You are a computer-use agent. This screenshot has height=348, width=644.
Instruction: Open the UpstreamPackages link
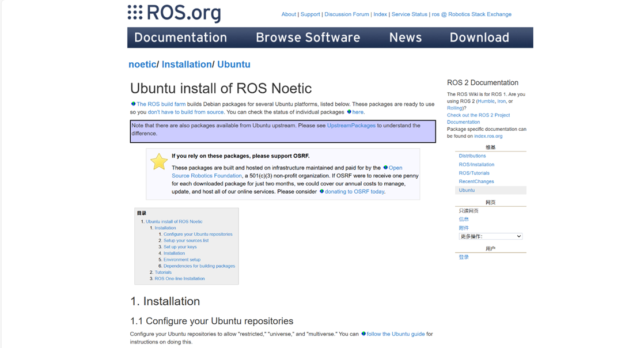(x=351, y=125)
